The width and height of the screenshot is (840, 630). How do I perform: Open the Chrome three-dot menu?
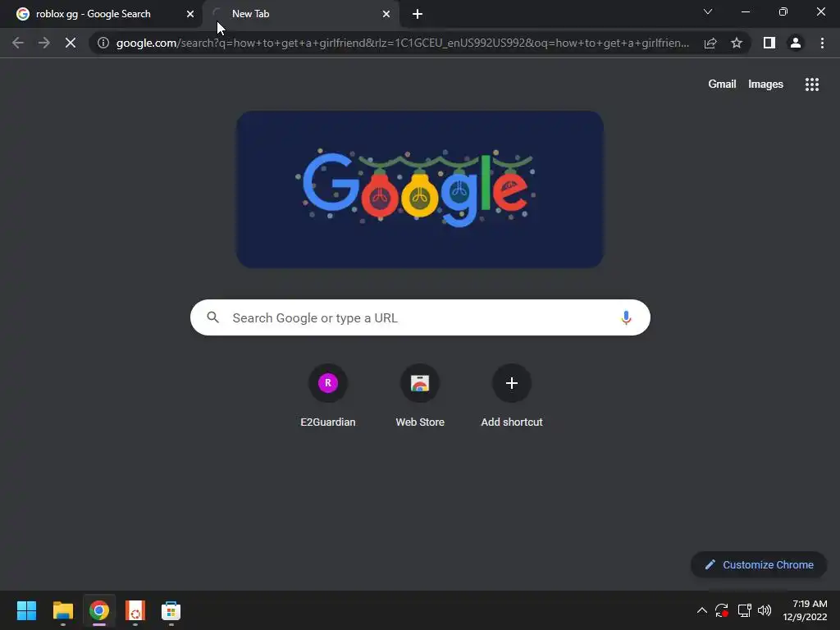pyautogui.click(x=822, y=43)
